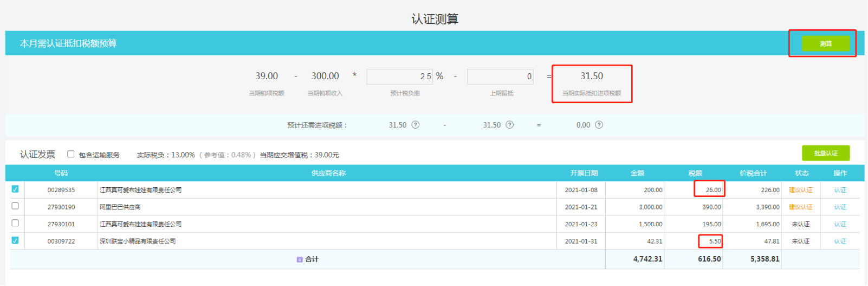Click 未认证 status for invoice 00309722
Viewport: 868px width, 286px height.
(801, 241)
